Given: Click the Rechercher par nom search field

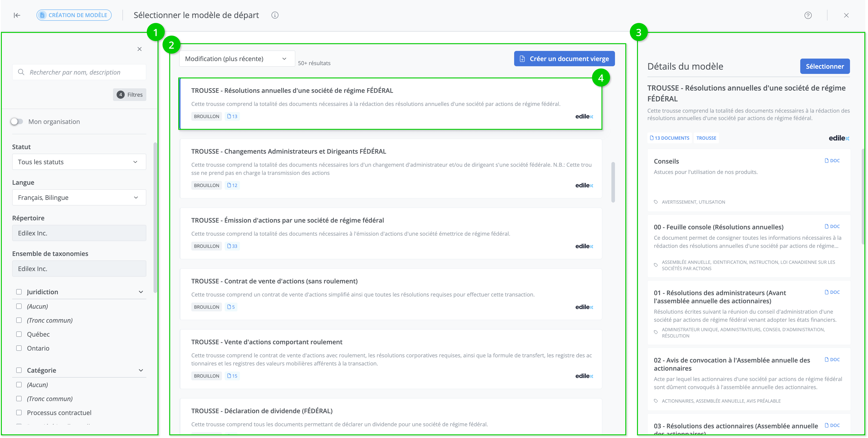Looking at the screenshot, I should click(x=84, y=72).
